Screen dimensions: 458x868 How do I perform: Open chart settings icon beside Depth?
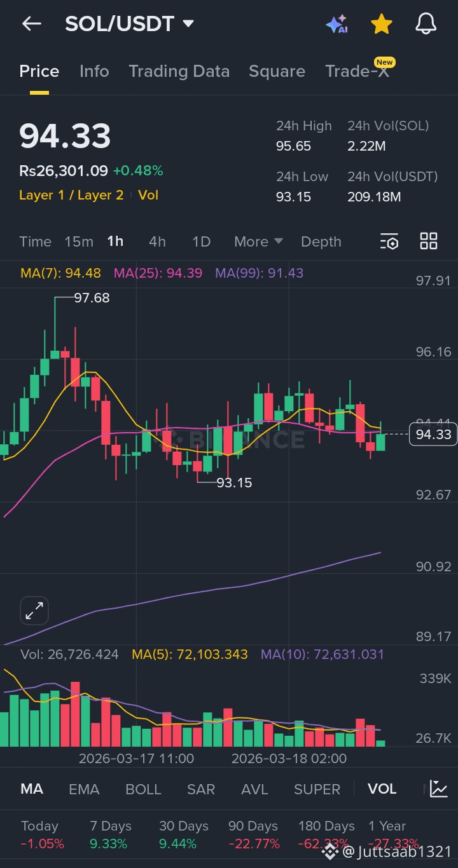(389, 241)
